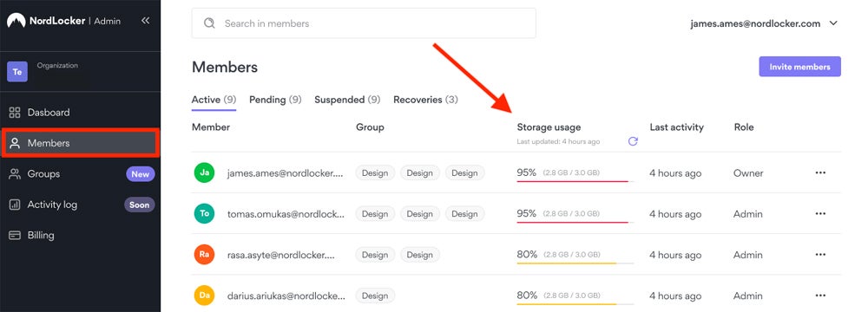Switch to the Suspended tab

click(x=348, y=101)
